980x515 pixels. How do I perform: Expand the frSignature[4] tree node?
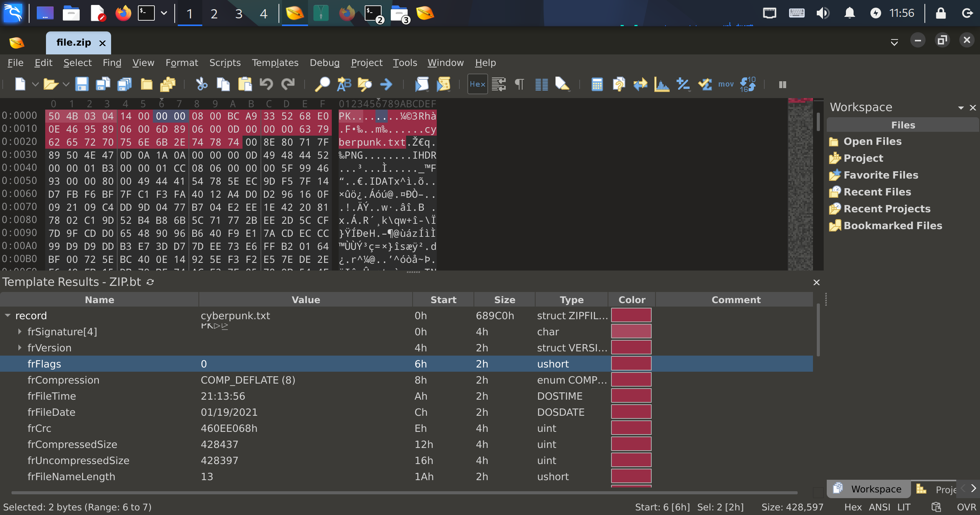point(20,332)
